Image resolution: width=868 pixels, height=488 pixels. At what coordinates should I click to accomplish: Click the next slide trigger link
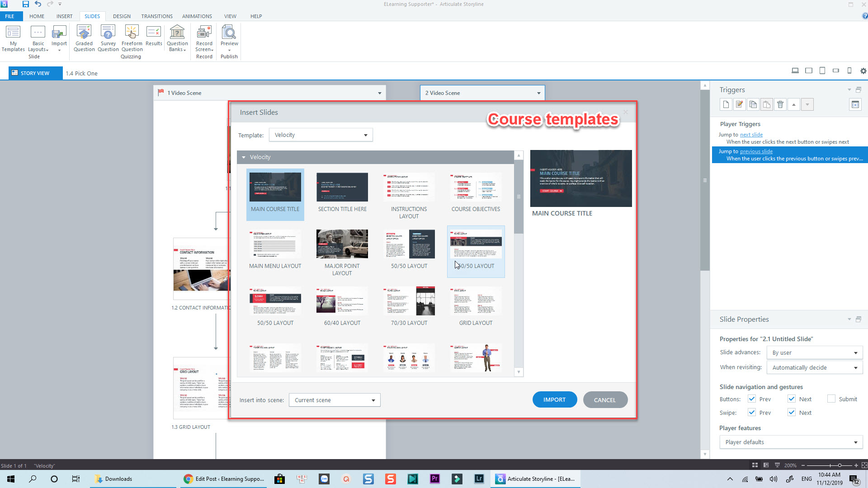(x=751, y=135)
